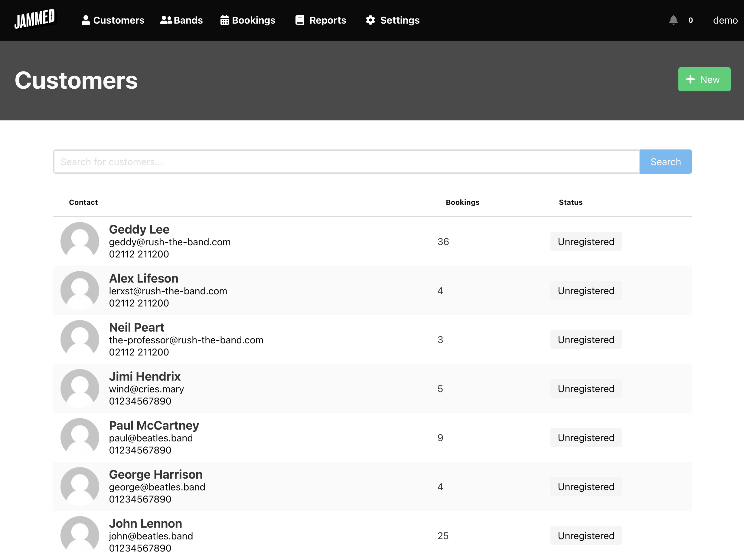Click geddy@rush-the-band.com email
This screenshot has width=744, height=560.
click(x=170, y=242)
